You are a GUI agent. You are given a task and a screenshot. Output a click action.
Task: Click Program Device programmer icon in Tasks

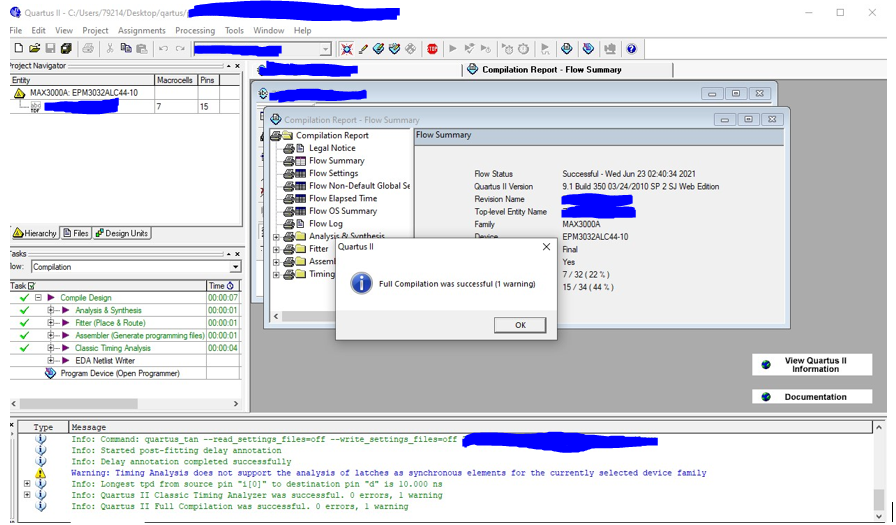[x=50, y=373]
